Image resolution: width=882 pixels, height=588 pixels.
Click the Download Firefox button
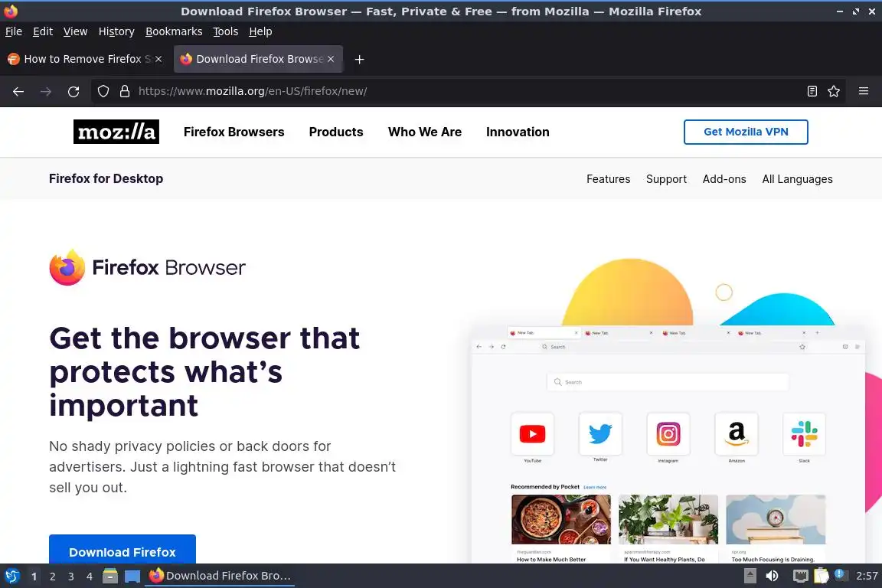(122, 549)
